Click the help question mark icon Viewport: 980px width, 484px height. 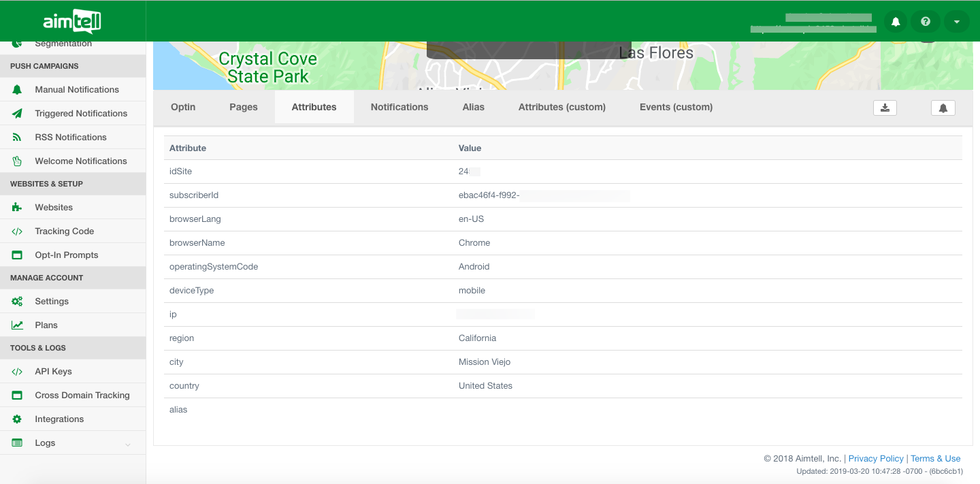(x=925, y=22)
